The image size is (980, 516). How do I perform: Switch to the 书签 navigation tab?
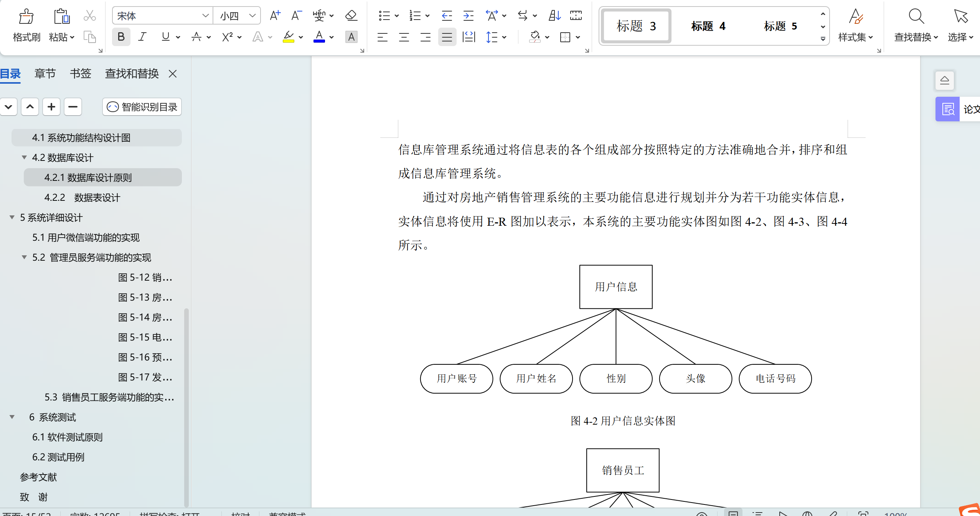point(80,74)
